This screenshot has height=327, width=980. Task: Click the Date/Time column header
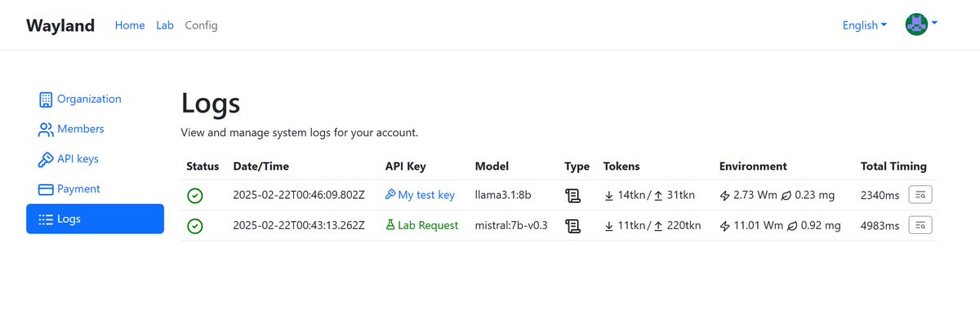coord(261,166)
